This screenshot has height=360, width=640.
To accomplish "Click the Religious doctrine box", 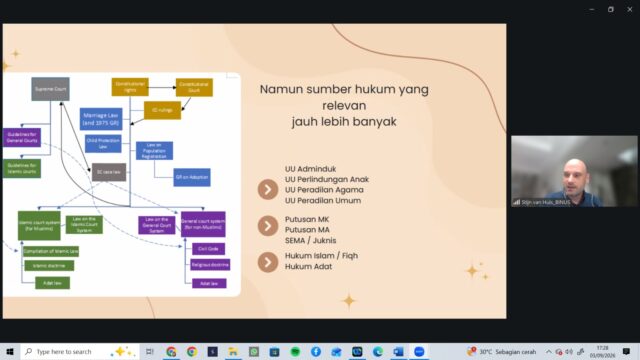I will [x=210, y=264].
